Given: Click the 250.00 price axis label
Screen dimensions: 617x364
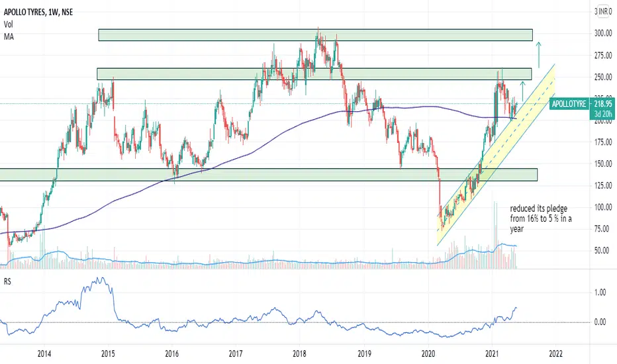Looking at the screenshot, I should [x=603, y=77].
